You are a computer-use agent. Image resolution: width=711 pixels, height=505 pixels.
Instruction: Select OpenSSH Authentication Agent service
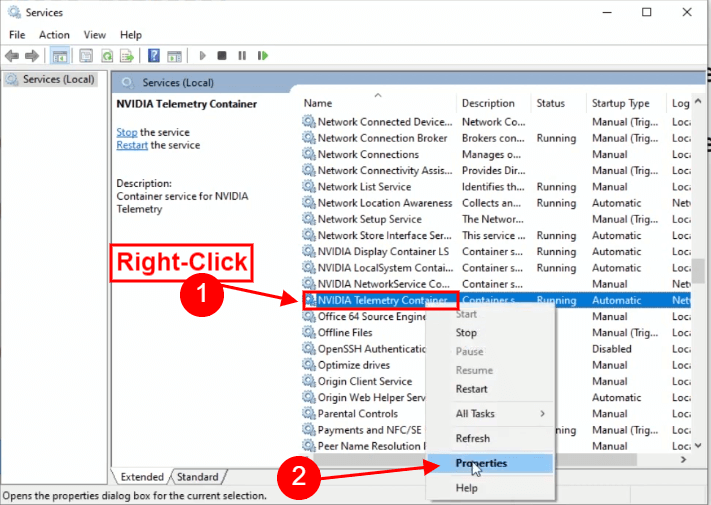(x=364, y=349)
